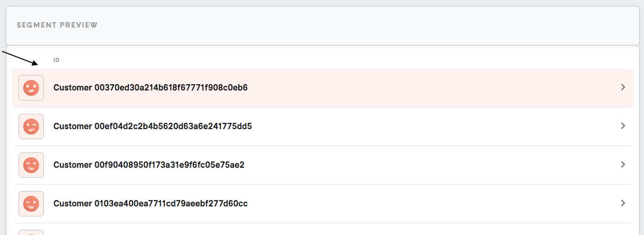Click the Segment Preview header title
Screen dimensions: 644x235
coord(57,25)
